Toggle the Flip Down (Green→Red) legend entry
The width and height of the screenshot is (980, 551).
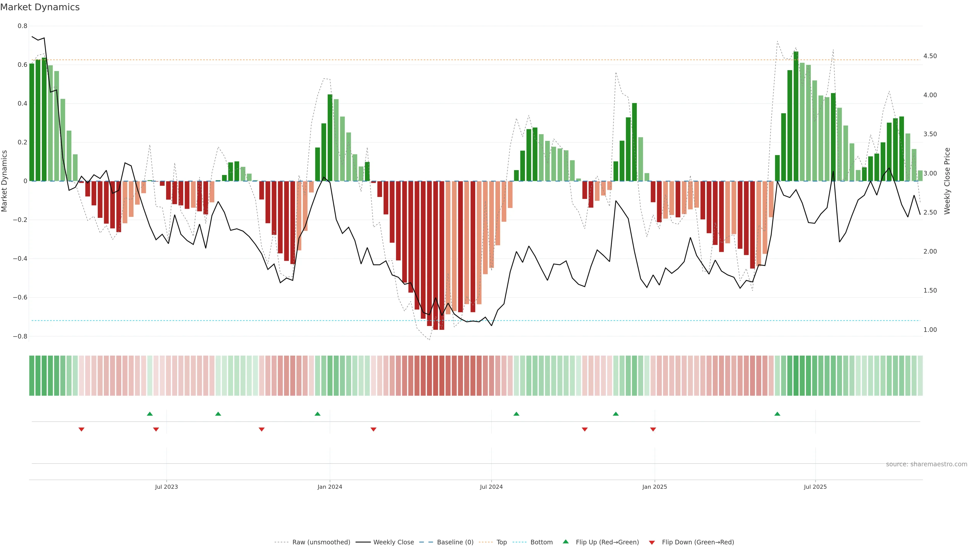698,542
